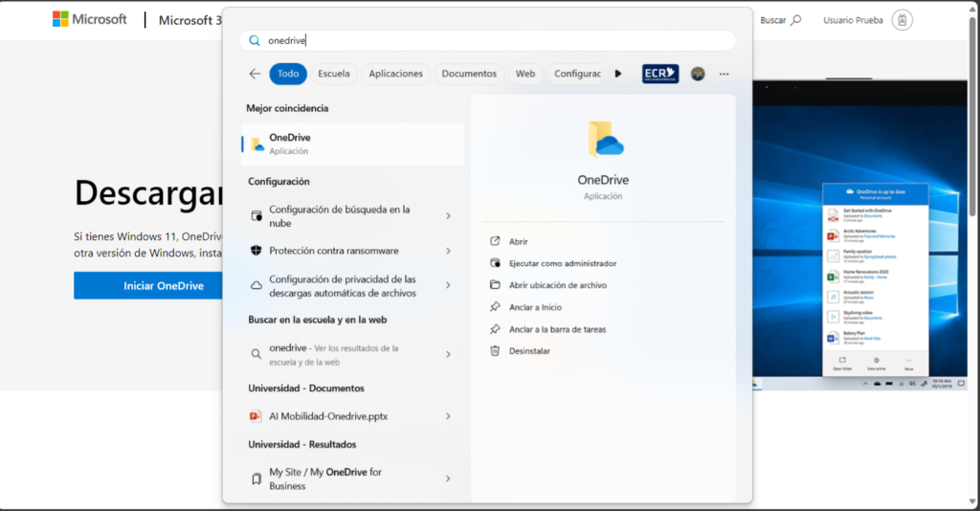980x511 pixels.
Task: Click the account icon beside Usuario Prueba
Action: 902,20
